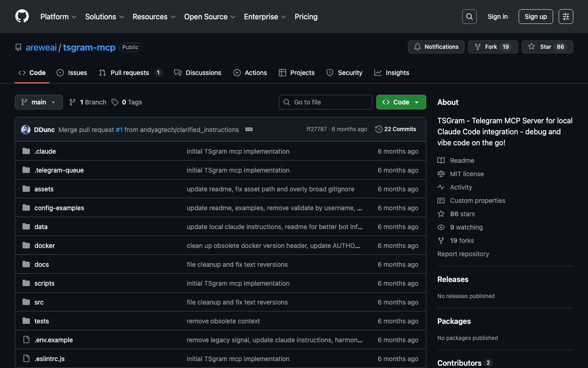Screen dimensions: 588x368
Task: Open the .claude folder
Action: pyautogui.click(x=45, y=151)
